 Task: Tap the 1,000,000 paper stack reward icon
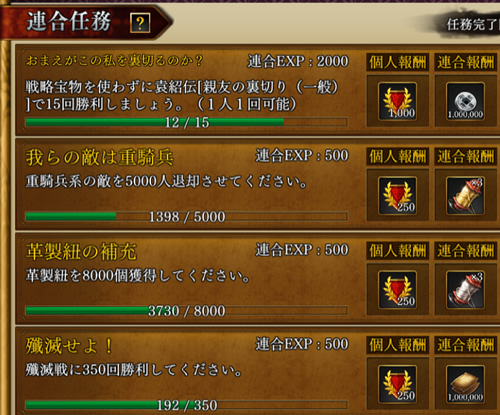(x=465, y=384)
